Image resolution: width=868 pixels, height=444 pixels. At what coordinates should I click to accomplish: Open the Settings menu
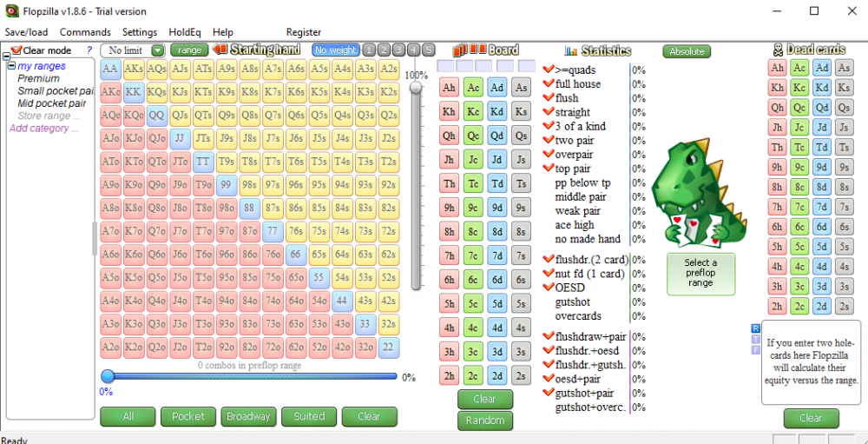point(140,32)
